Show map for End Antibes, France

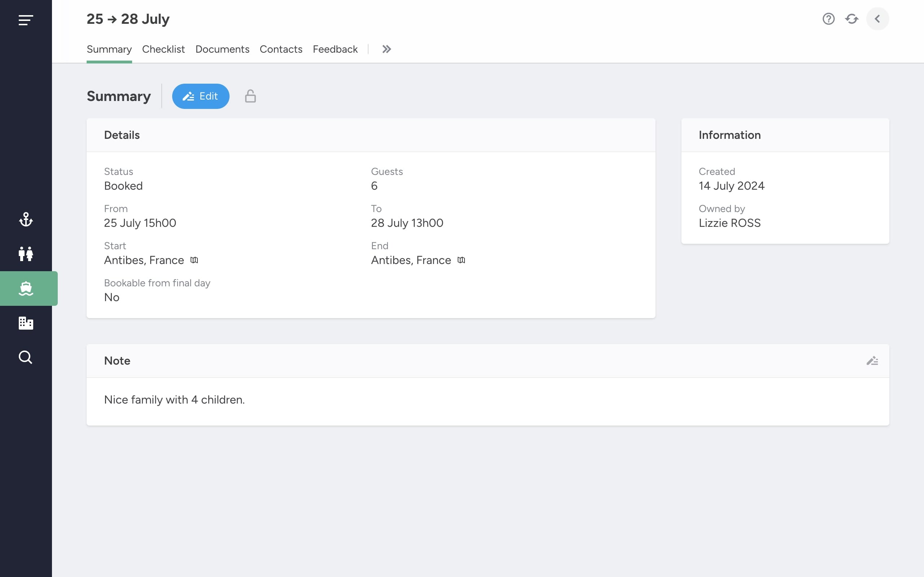[x=461, y=260]
